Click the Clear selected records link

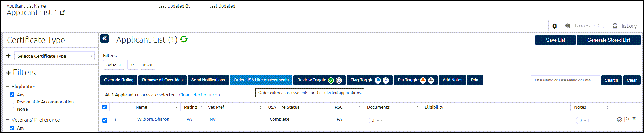pyautogui.click(x=201, y=95)
